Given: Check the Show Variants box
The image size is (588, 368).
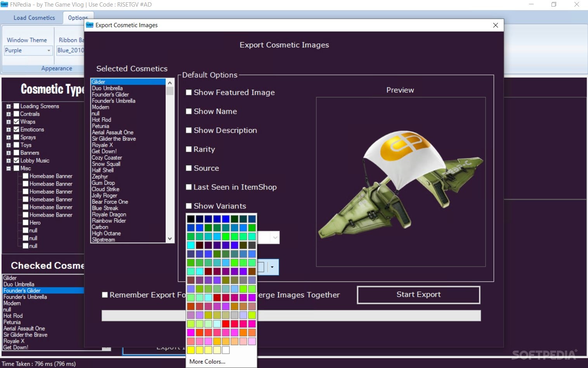Looking at the screenshot, I should click(189, 206).
